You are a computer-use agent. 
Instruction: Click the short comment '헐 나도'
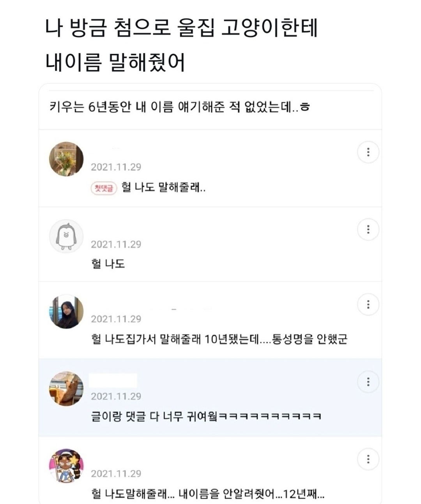point(108,264)
